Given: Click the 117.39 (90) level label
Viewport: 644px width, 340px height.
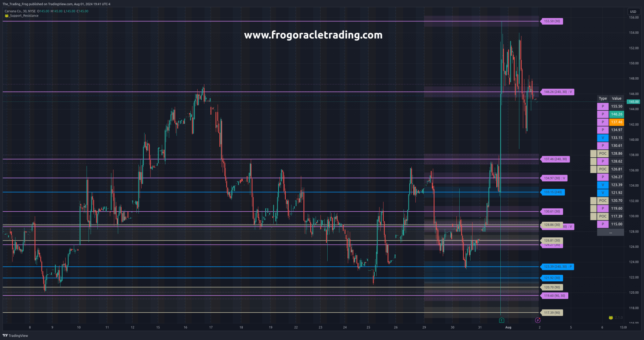Looking at the screenshot, I should point(552,313).
